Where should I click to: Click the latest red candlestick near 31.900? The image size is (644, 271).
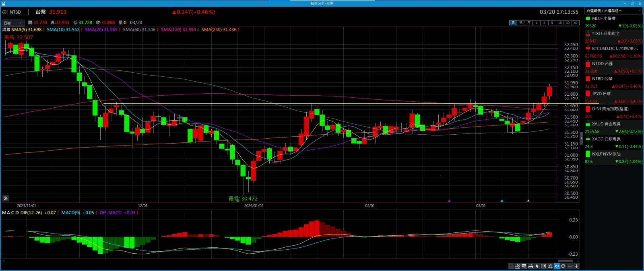point(549,91)
